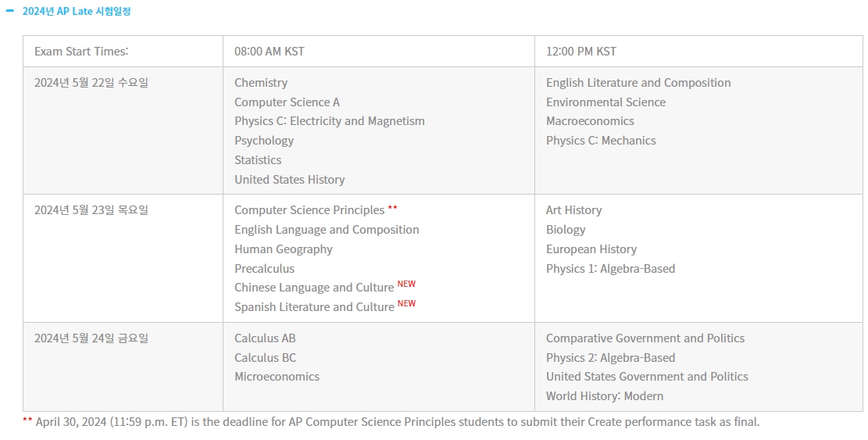
Task: Select the 12:00 PM KST column header
Action: (580, 52)
